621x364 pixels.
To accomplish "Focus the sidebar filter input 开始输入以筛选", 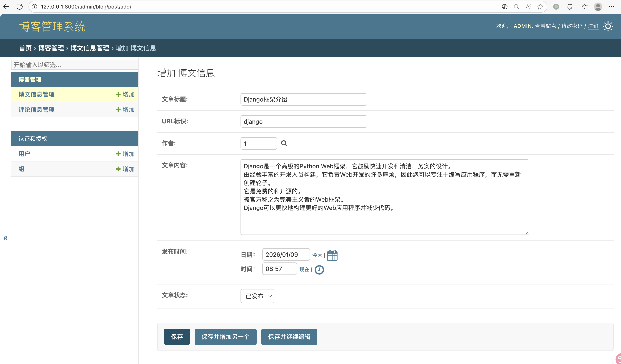I will [x=75, y=65].
